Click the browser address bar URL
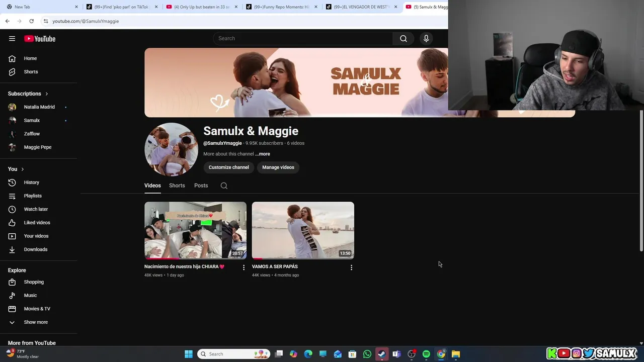Image resolution: width=644 pixels, height=362 pixels. (86, 21)
